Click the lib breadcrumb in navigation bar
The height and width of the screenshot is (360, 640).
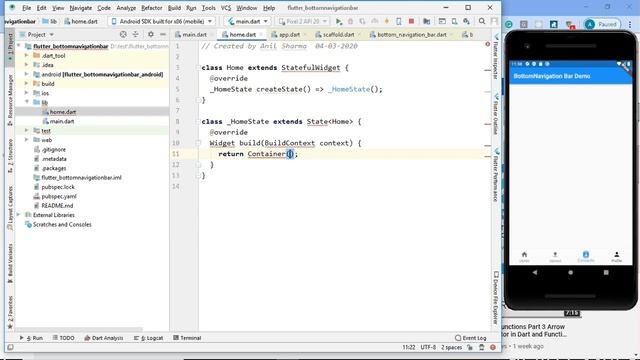pyautogui.click(x=50, y=21)
